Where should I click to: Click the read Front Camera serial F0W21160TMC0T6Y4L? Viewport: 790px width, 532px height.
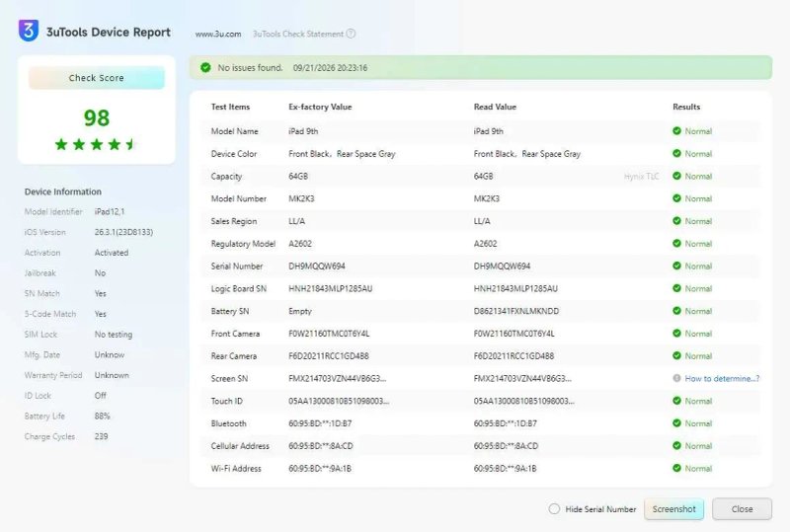(x=513, y=334)
